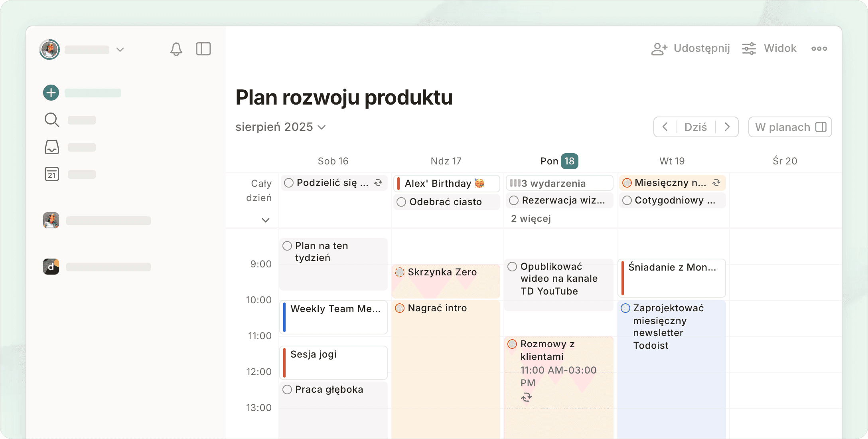The height and width of the screenshot is (439, 868).
Task: Collapse the all-day 'Cały dzień' section chevron
Action: (266, 220)
